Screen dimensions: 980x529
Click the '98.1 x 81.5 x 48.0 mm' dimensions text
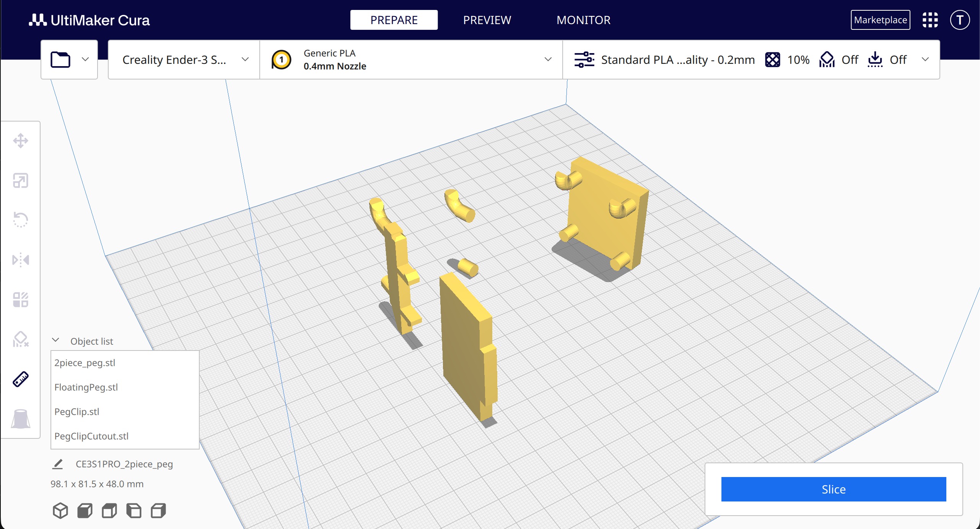click(x=97, y=484)
